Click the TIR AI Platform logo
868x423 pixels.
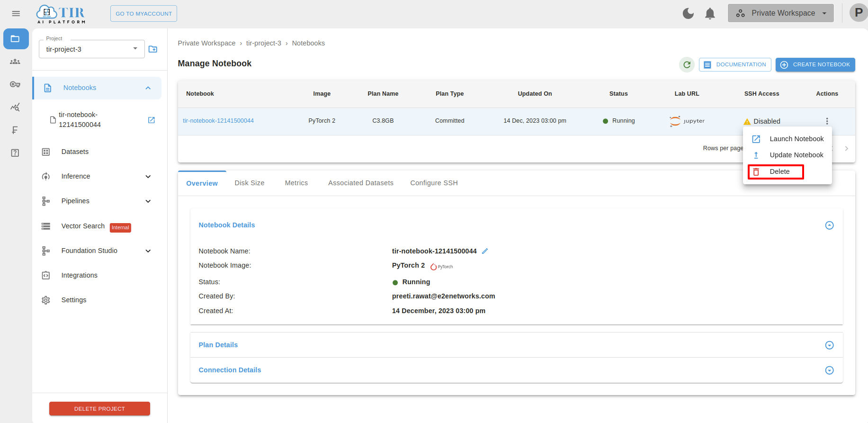click(61, 14)
